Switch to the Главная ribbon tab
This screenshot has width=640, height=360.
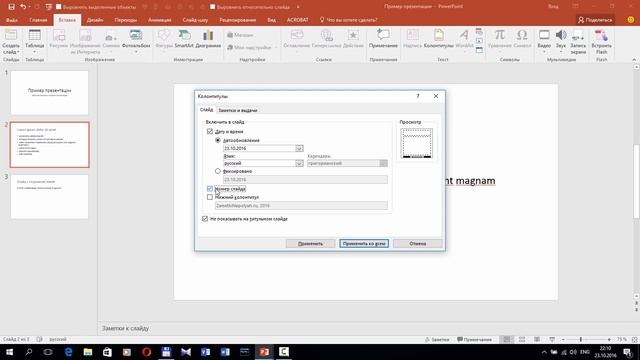click(38, 20)
